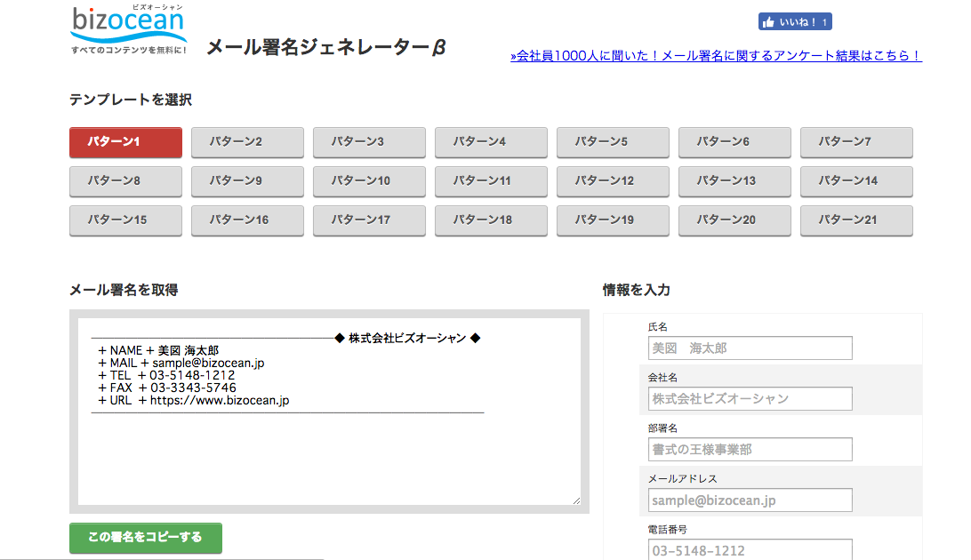
Task: Click the 氏名 name input field
Action: pos(750,348)
